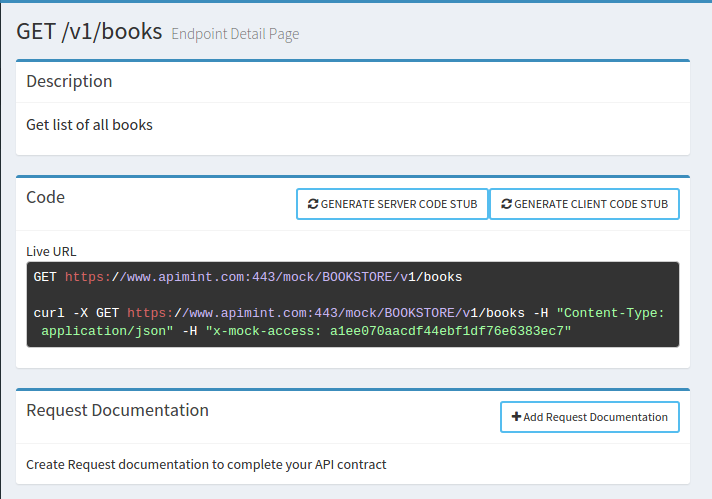This screenshot has height=499, width=712.
Task: Click the Generate Client Code Stub button
Action: (x=585, y=204)
